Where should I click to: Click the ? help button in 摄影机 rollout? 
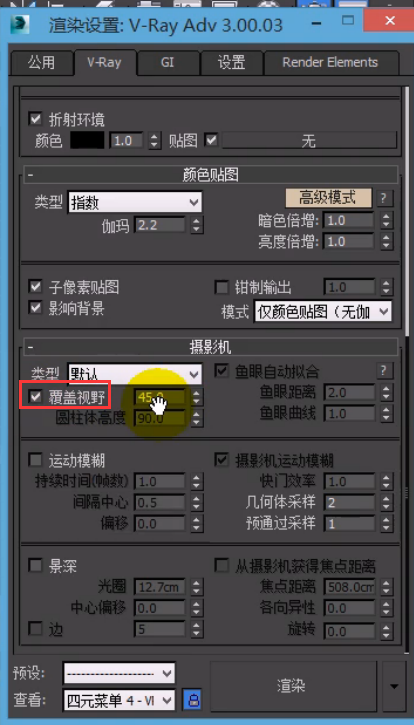click(x=383, y=370)
